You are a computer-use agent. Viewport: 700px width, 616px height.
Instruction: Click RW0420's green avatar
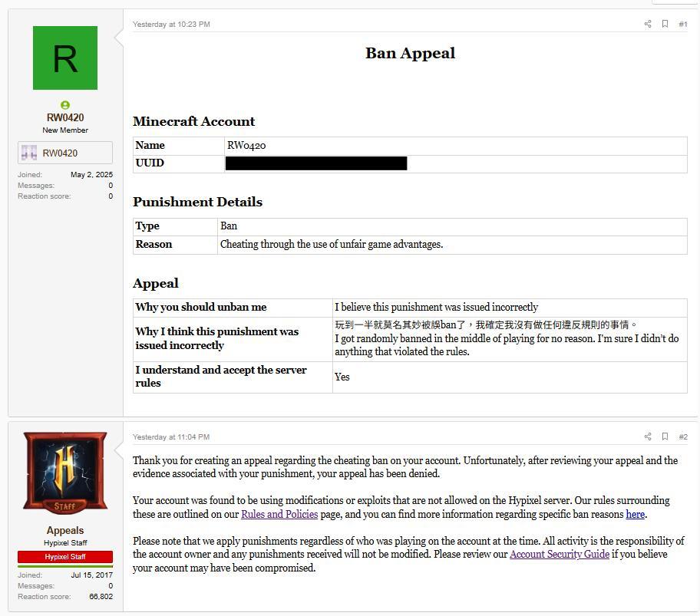pyautogui.click(x=64, y=58)
